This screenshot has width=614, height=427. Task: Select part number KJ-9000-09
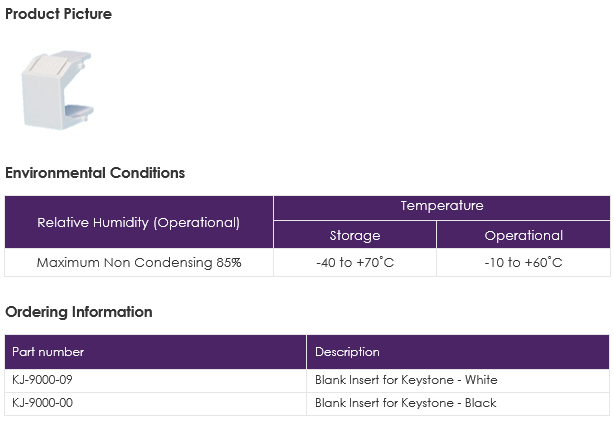(42, 380)
